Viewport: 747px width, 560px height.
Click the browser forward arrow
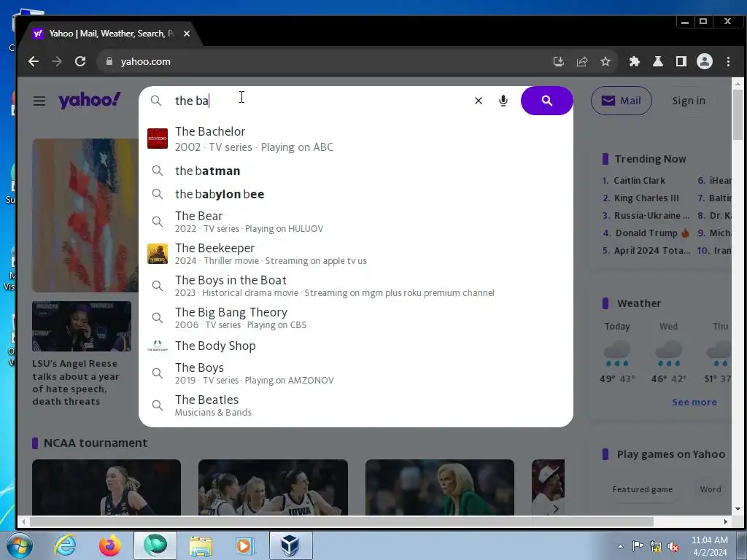57,61
